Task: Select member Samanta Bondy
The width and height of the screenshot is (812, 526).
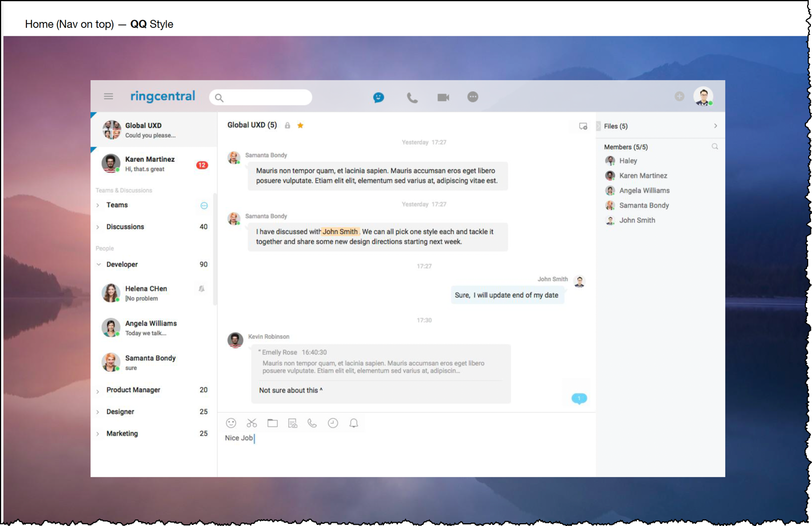Action: point(637,205)
